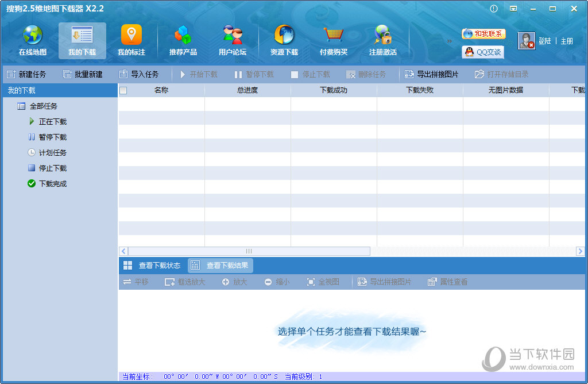Expand the toolbar overflow chevron
Screen dimensions: 588x384
[449, 41]
